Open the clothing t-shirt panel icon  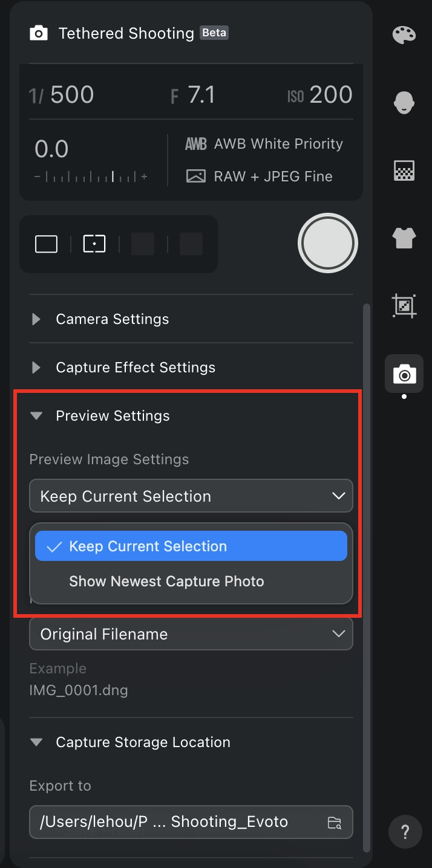coord(404,238)
